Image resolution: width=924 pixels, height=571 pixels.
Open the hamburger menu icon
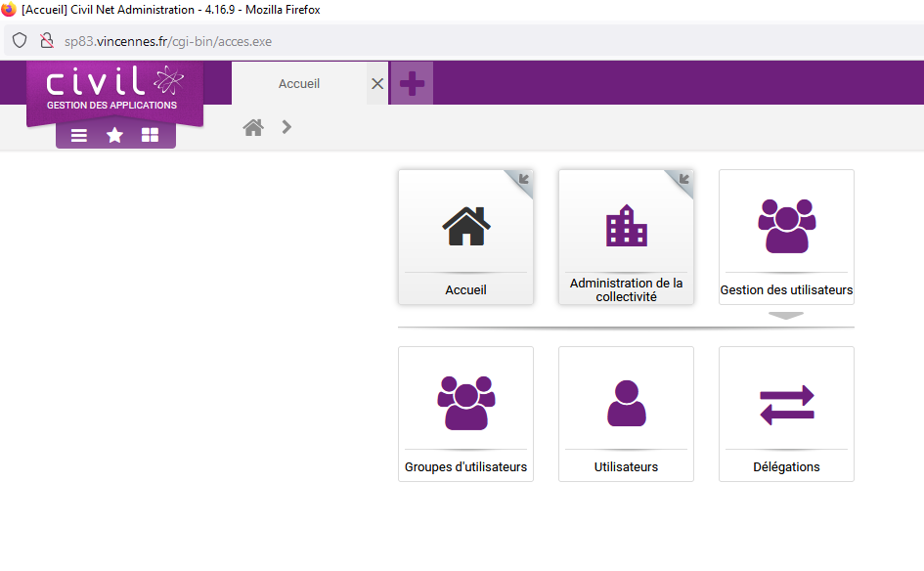[79, 136]
